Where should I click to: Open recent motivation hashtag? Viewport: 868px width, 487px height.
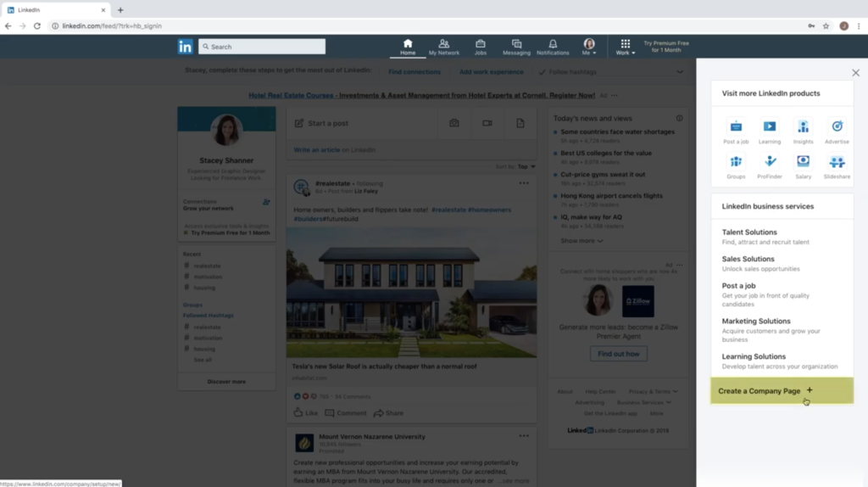click(208, 277)
